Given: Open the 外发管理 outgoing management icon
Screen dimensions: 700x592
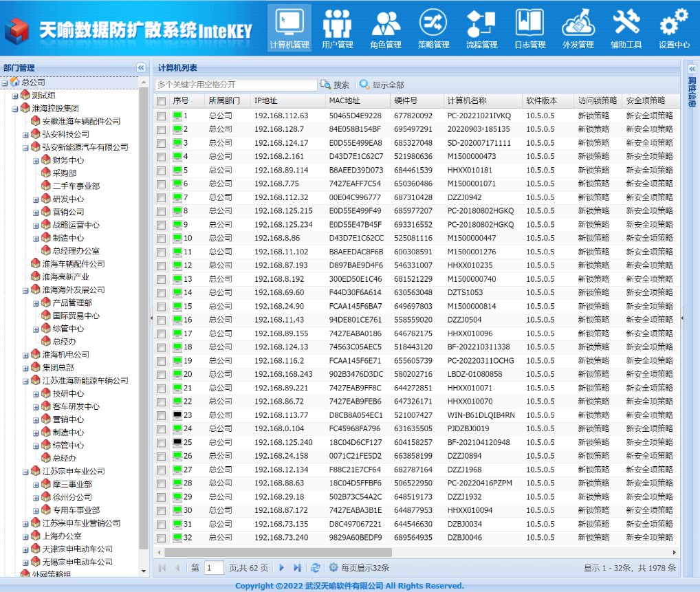Looking at the screenshot, I should (x=578, y=28).
